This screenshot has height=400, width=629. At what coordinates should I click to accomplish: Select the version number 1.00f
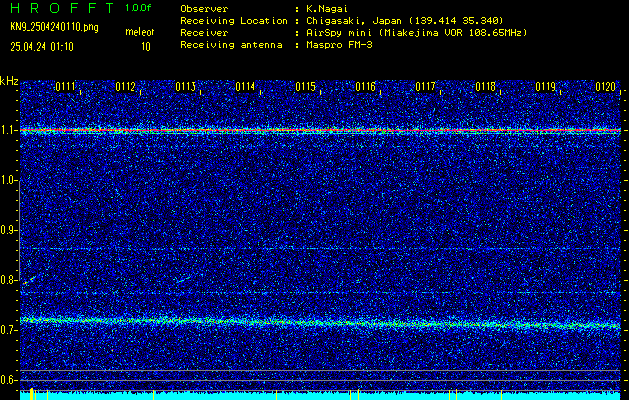(x=138, y=8)
